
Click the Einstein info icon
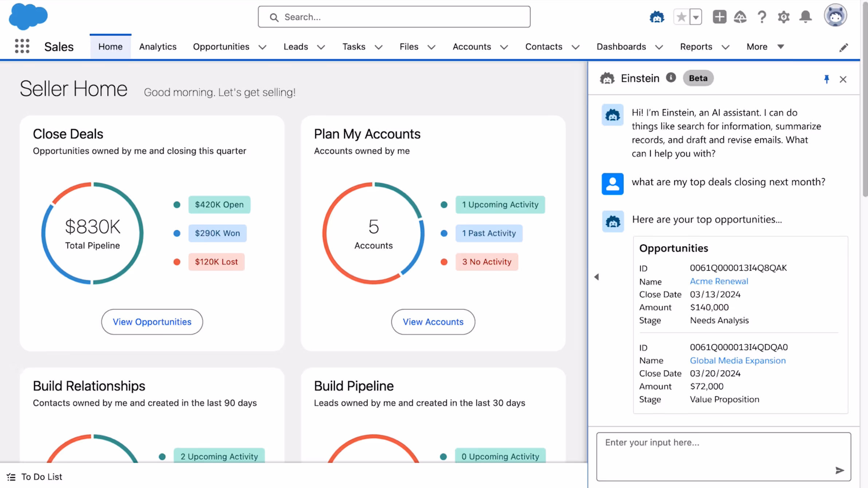point(671,78)
